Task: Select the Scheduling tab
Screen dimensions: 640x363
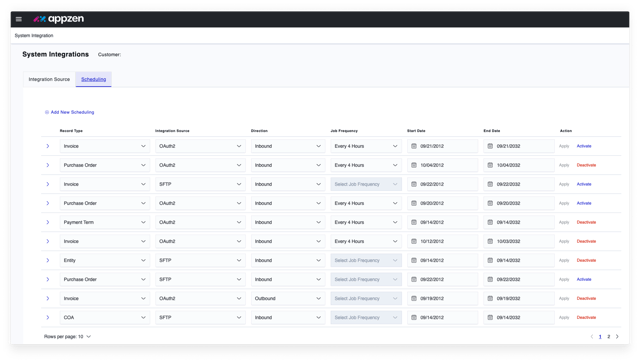Action: coord(93,79)
